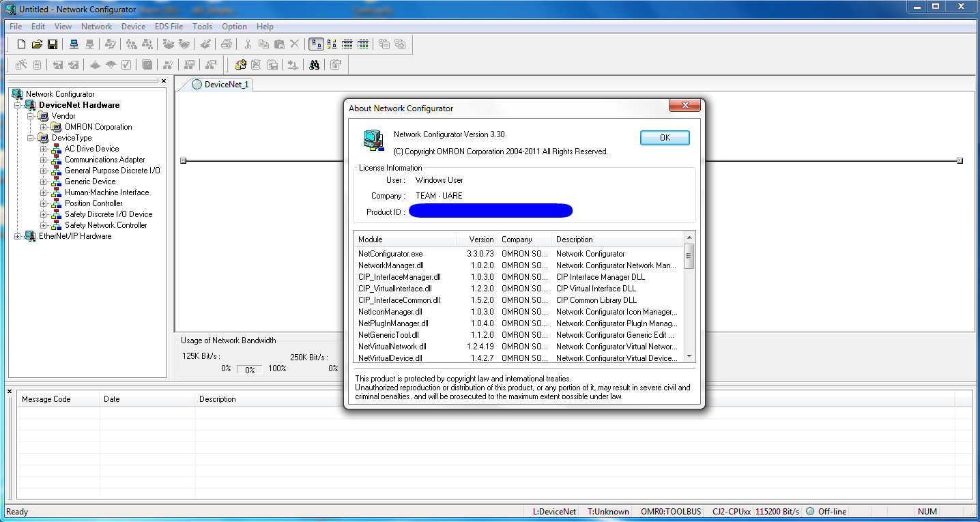Expand the Human-Machine Interface node
Image resolution: width=980 pixels, height=522 pixels.
coord(44,192)
